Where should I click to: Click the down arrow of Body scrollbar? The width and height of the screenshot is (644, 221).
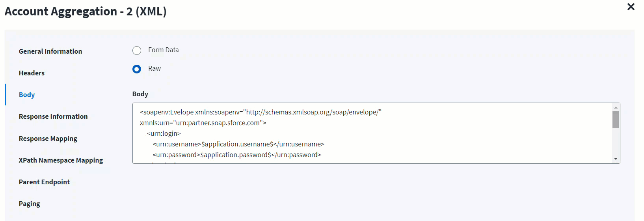click(616, 159)
